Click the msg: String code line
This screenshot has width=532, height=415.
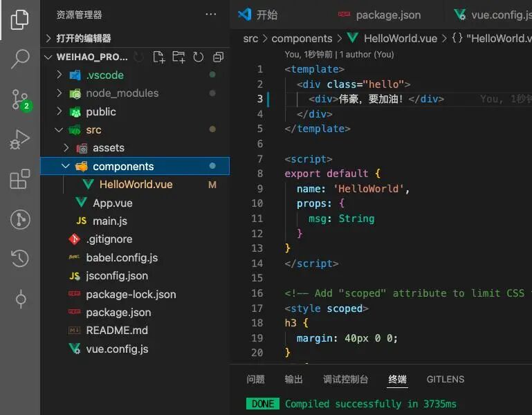[341, 219]
